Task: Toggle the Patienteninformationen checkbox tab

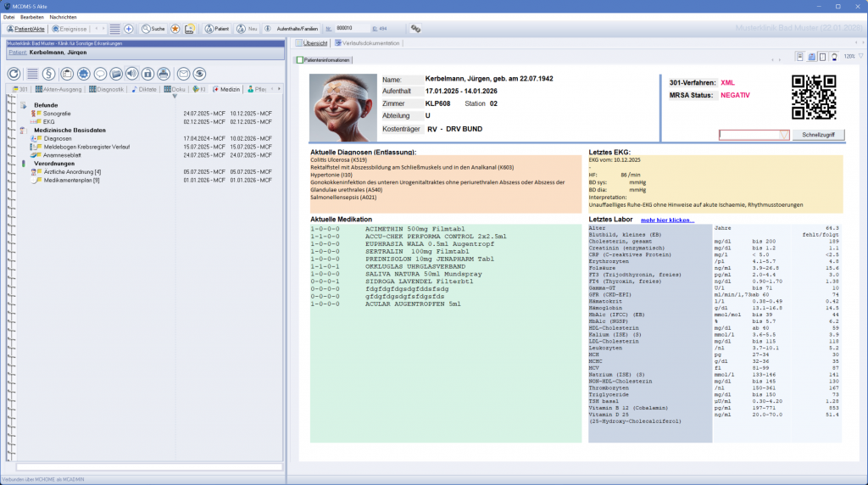Action: point(323,60)
